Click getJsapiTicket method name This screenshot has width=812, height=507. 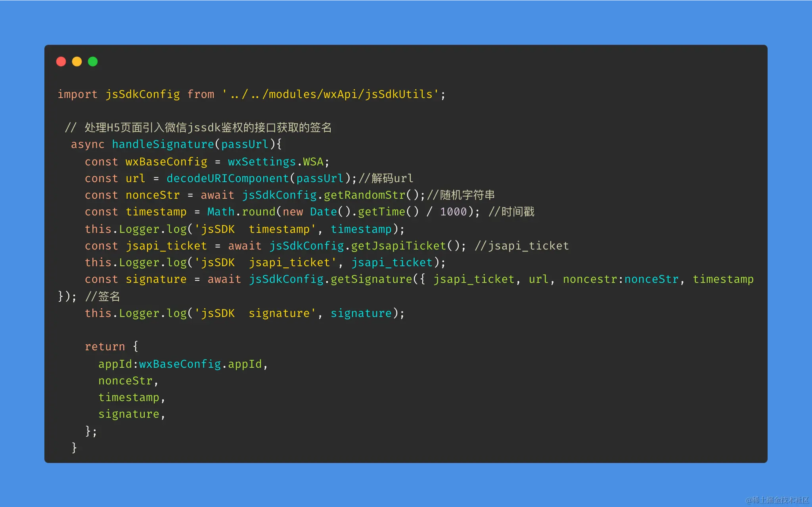[x=399, y=246]
